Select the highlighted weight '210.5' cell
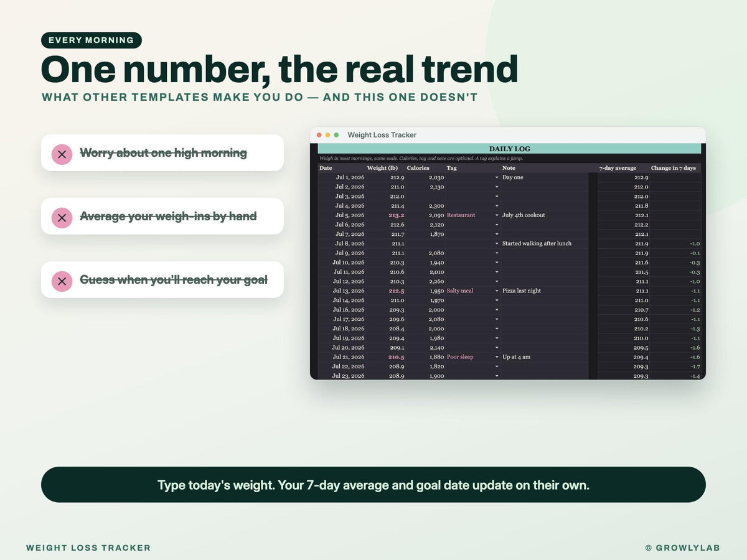Viewport: 747px width, 560px height. pos(386,357)
